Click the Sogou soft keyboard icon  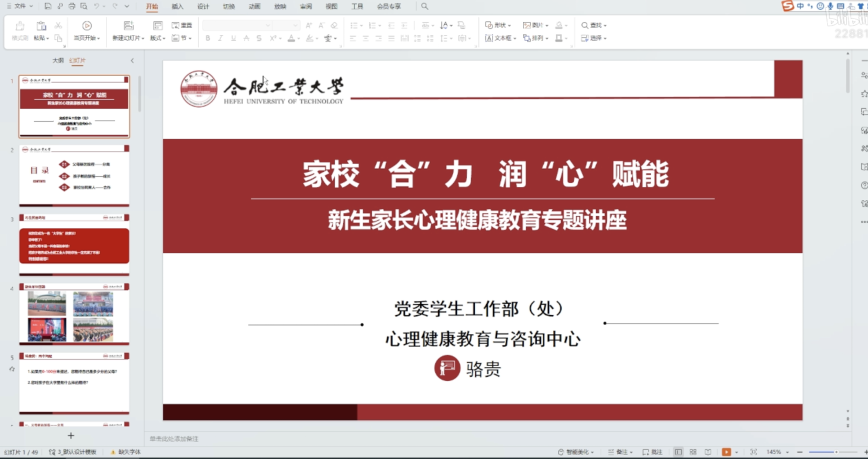click(x=840, y=6)
